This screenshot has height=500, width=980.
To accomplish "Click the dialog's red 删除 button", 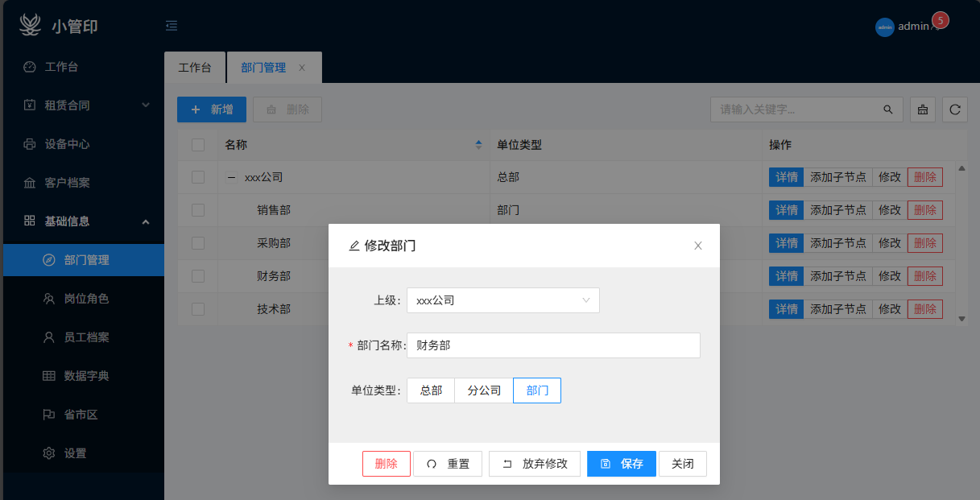I will (x=387, y=464).
